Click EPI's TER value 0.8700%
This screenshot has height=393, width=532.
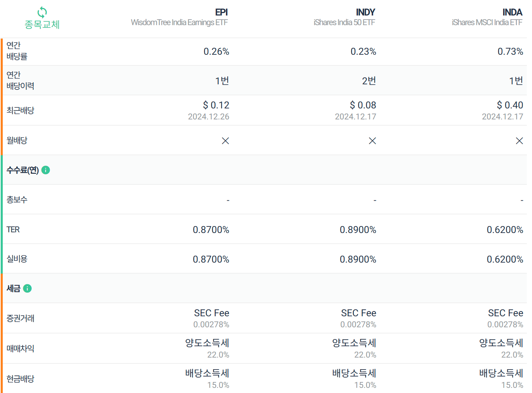click(x=211, y=230)
